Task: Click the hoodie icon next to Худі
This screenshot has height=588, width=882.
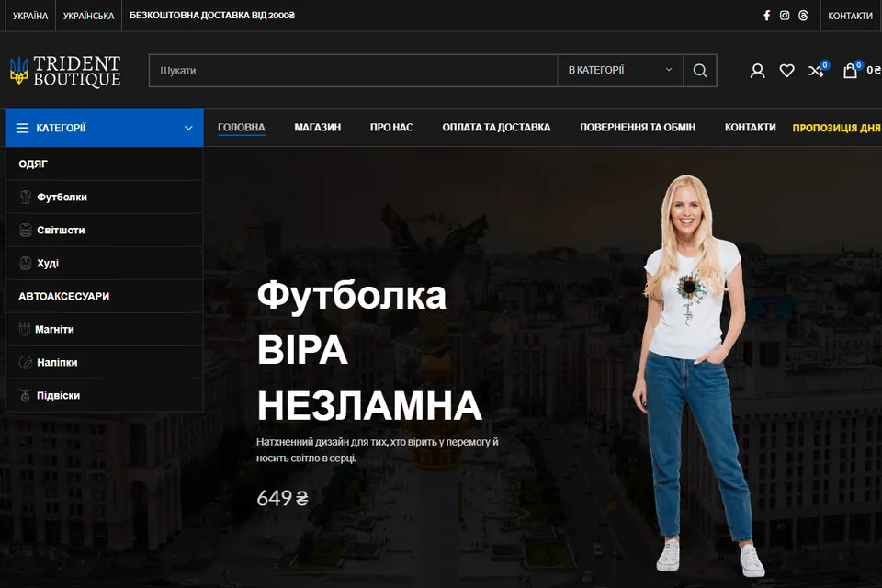Action: pyautogui.click(x=26, y=264)
